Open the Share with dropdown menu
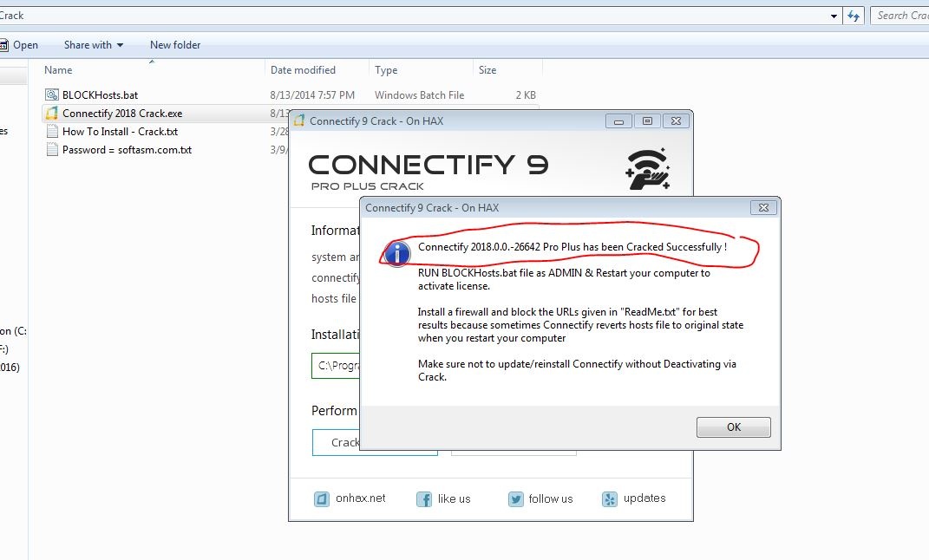Viewport: 929px width, 560px height. [x=94, y=45]
